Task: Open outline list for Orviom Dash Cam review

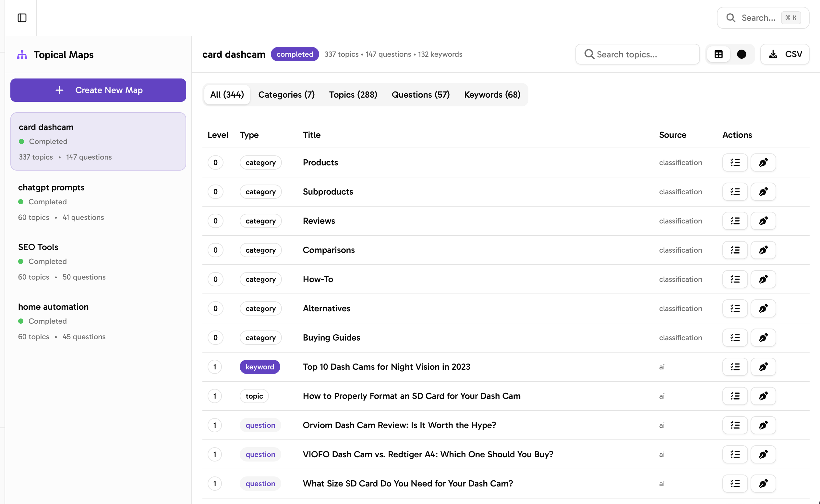Action: point(735,425)
